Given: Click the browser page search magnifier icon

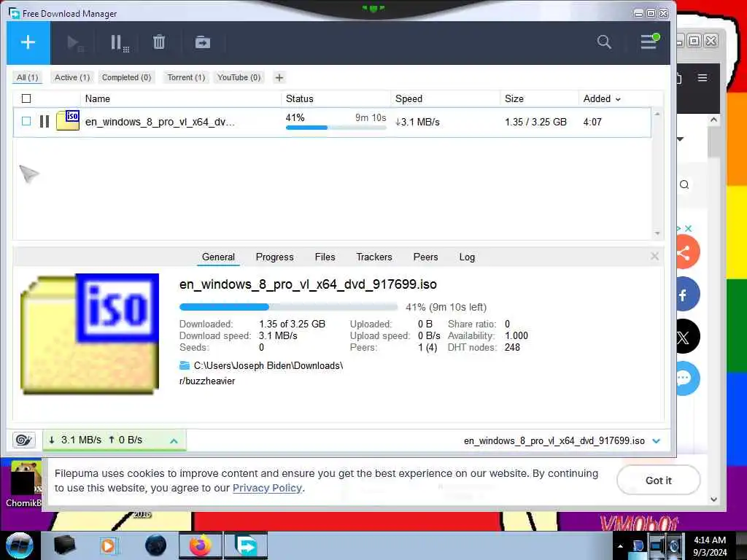Looking at the screenshot, I should [x=684, y=184].
